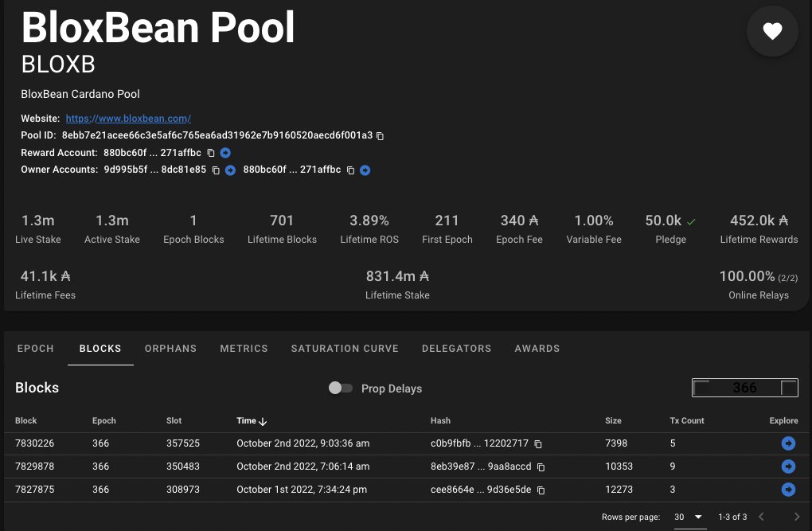The width and height of the screenshot is (812, 531).
Task: Click the 452.0k Lifetime Rewards value
Action: pos(759,221)
